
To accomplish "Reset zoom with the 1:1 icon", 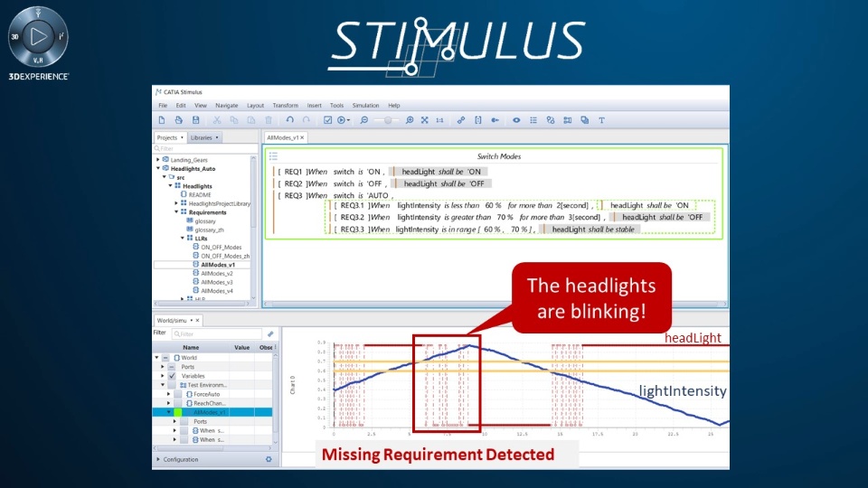I will (x=439, y=120).
